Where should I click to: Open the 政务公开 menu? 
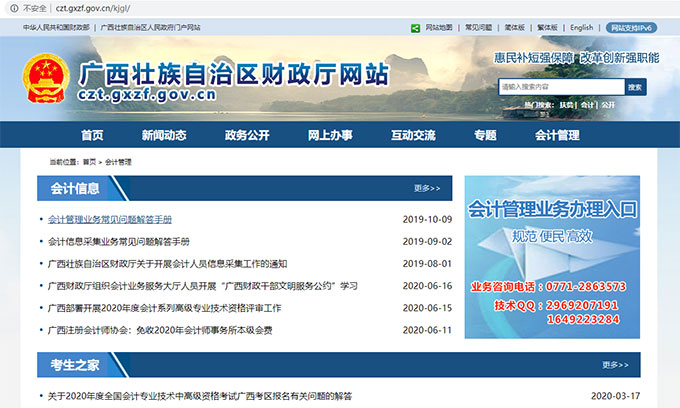pos(247,135)
